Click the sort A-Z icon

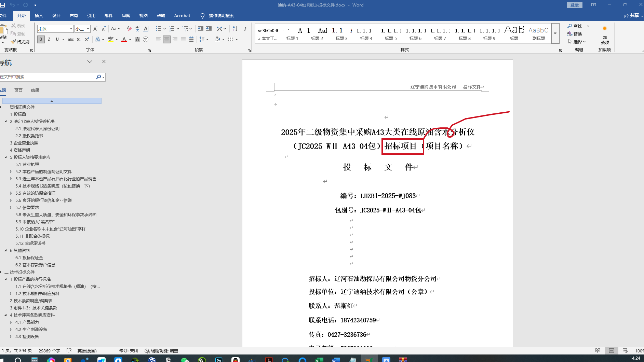235,29
